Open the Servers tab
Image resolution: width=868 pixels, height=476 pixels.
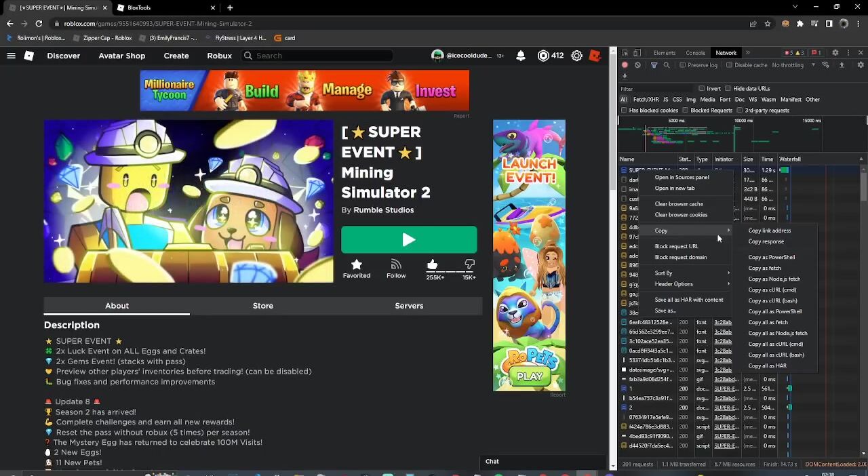(x=409, y=306)
